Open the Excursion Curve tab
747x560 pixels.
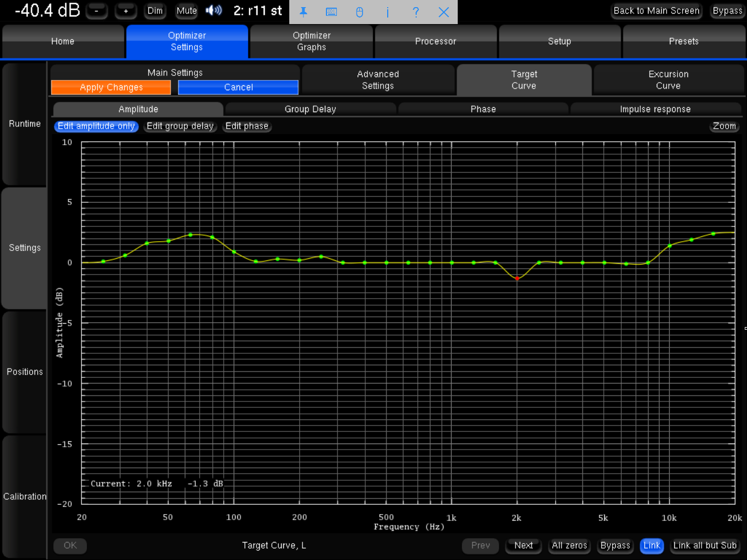click(x=668, y=80)
